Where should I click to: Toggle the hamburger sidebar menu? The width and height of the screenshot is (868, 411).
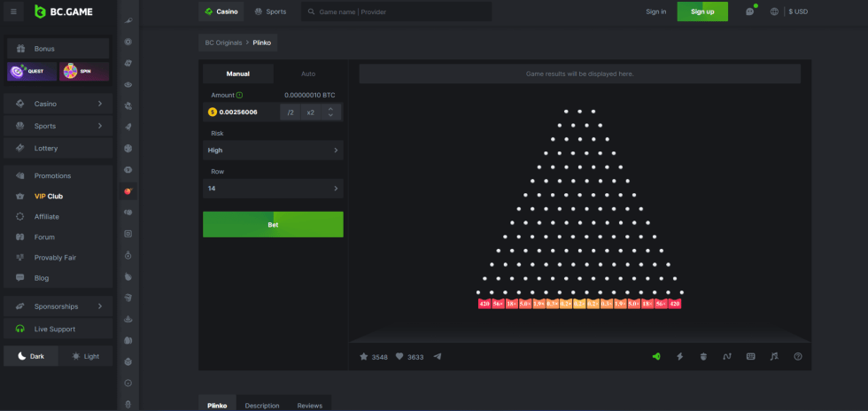(13, 12)
